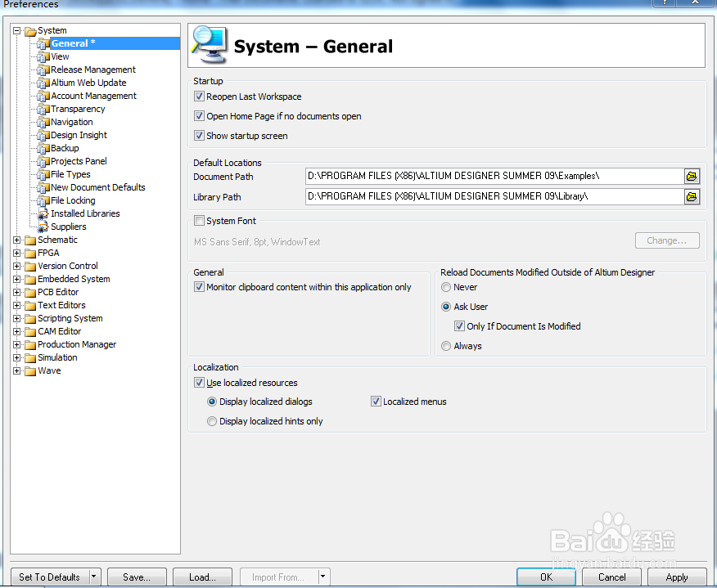Image resolution: width=717 pixels, height=588 pixels.
Task: Toggle Monitor clipboard content checkbox
Action: coord(199,287)
